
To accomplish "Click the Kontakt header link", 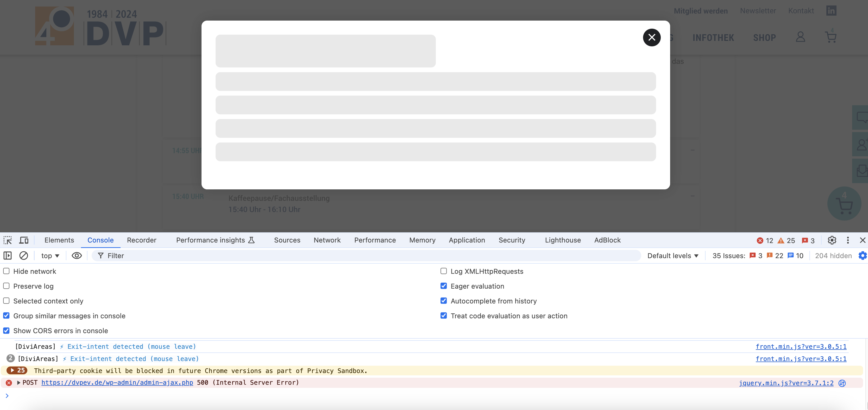I will [801, 11].
